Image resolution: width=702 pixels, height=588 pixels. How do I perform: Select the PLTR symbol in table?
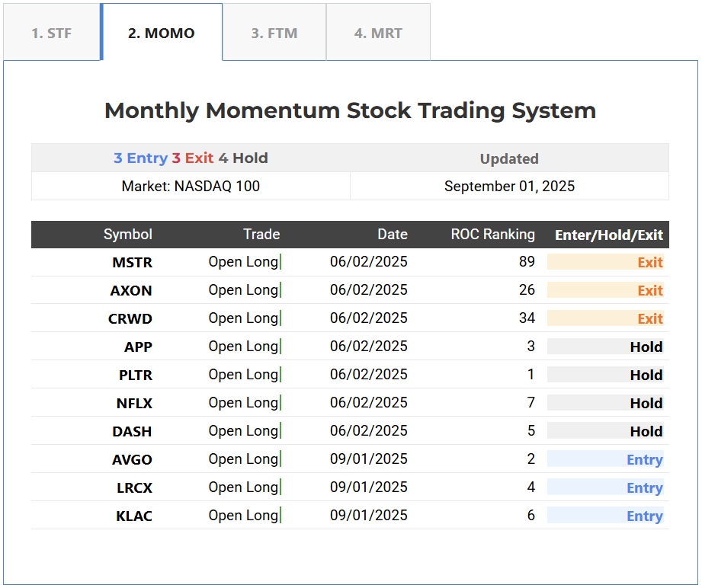[135, 375]
